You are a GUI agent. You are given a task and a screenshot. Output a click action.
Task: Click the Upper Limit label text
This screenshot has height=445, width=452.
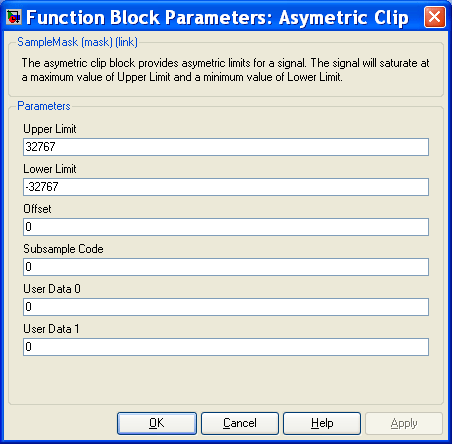50,129
